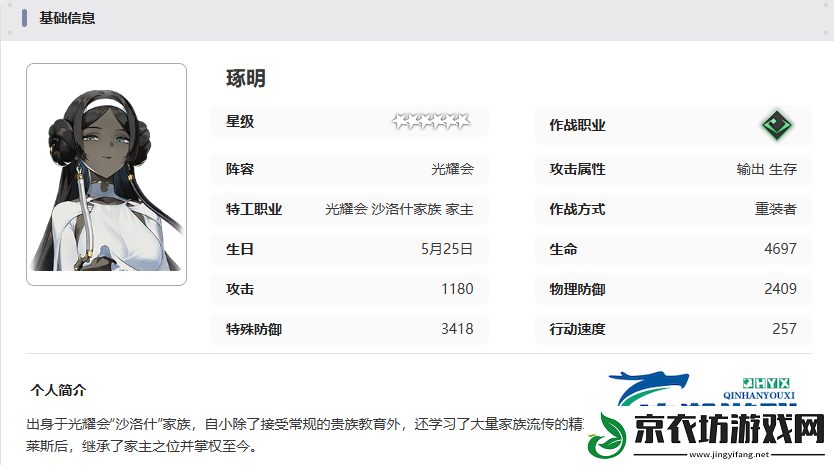Click the HP value 4697
Screen dimensions: 834x465
coord(780,249)
